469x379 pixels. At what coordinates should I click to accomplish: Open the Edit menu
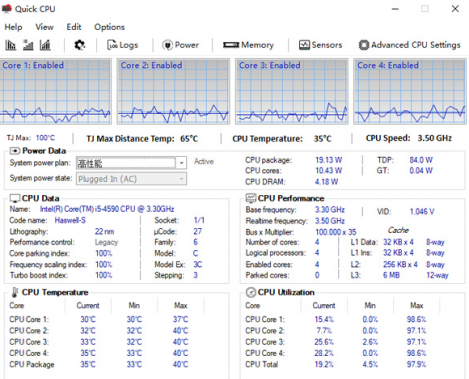pos(74,27)
